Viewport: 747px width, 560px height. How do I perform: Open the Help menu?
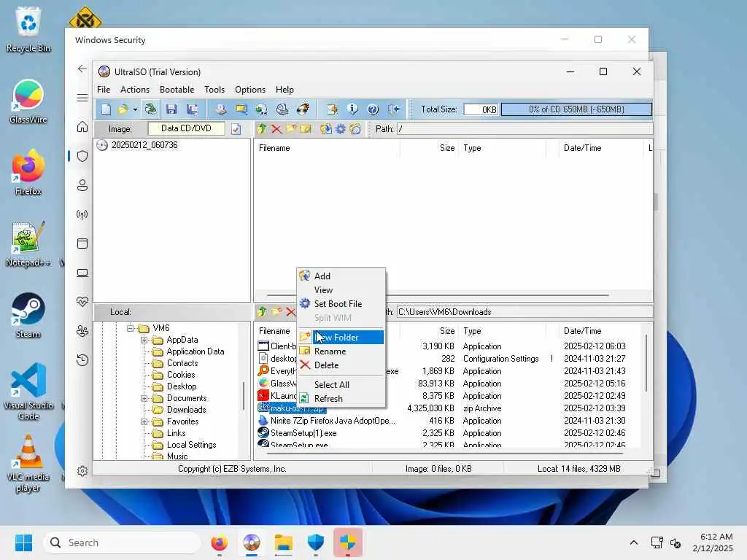(x=285, y=90)
